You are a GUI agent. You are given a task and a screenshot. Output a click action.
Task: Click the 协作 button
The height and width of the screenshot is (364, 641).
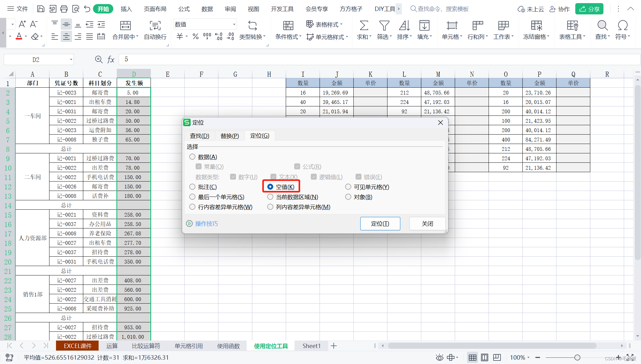coord(560,9)
